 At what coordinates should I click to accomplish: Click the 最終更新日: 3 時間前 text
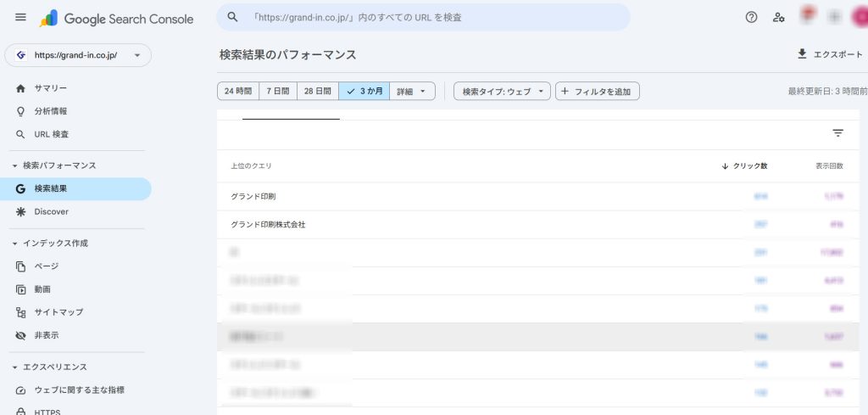827,92
